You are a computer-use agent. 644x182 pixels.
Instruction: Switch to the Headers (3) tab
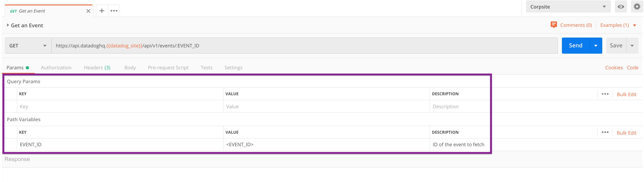pos(97,68)
